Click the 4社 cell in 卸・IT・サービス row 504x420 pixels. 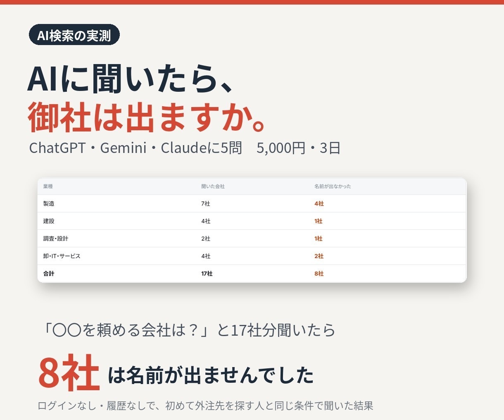[206, 256]
